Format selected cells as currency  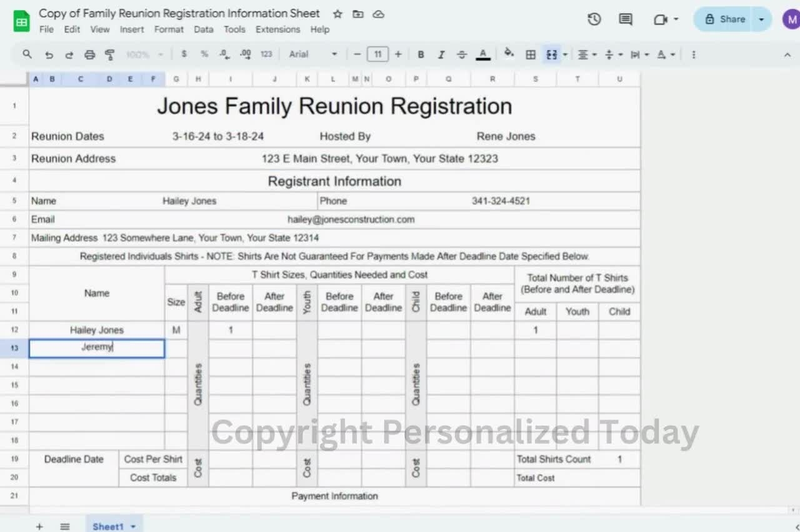coord(184,54)
